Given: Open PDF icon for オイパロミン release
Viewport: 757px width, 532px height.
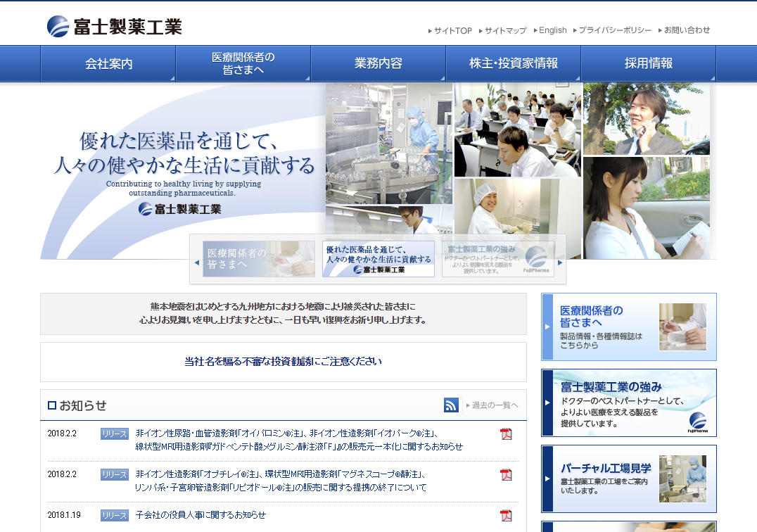Looking at the screenshot, I should pyautogui.click(x=506, y=434).
